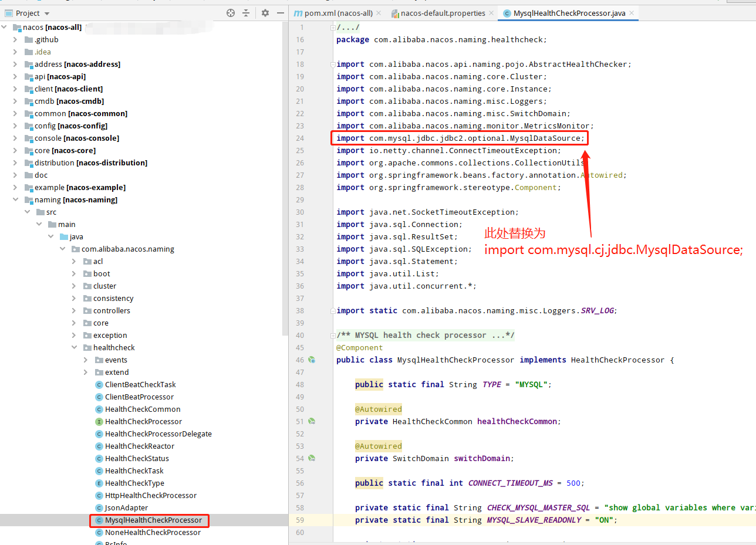Open the Project panel settings gear icon
Screen dimensions: 756x545
265,12
